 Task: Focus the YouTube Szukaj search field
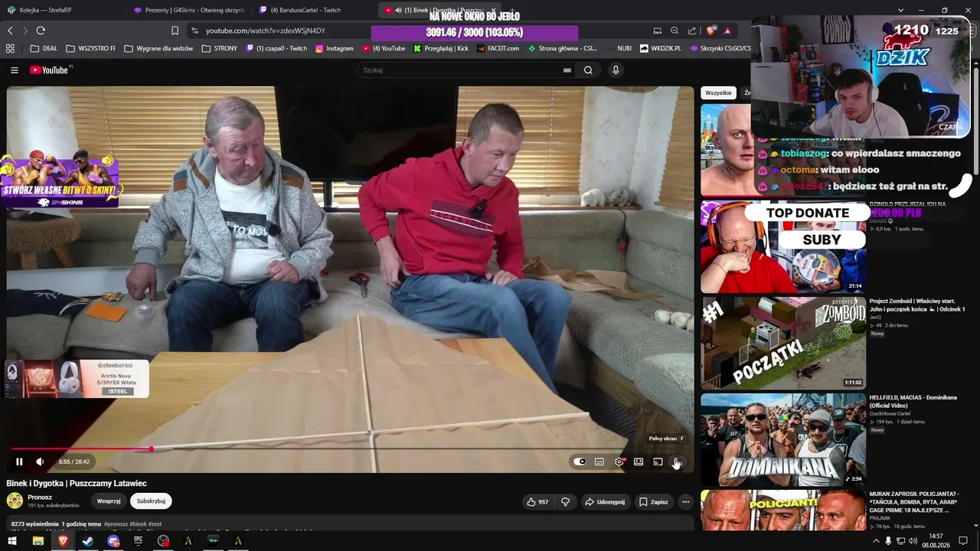coord(459,70)
